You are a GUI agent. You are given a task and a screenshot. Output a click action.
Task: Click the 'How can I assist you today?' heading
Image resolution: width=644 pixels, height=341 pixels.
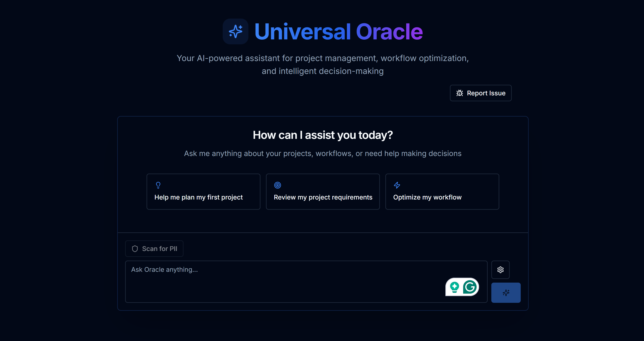coord(323,135)
